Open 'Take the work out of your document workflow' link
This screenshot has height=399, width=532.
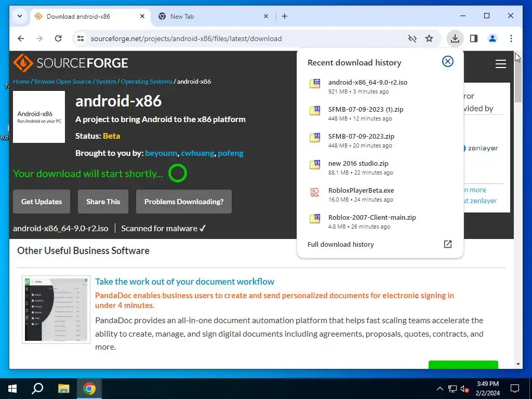point(184,282)
